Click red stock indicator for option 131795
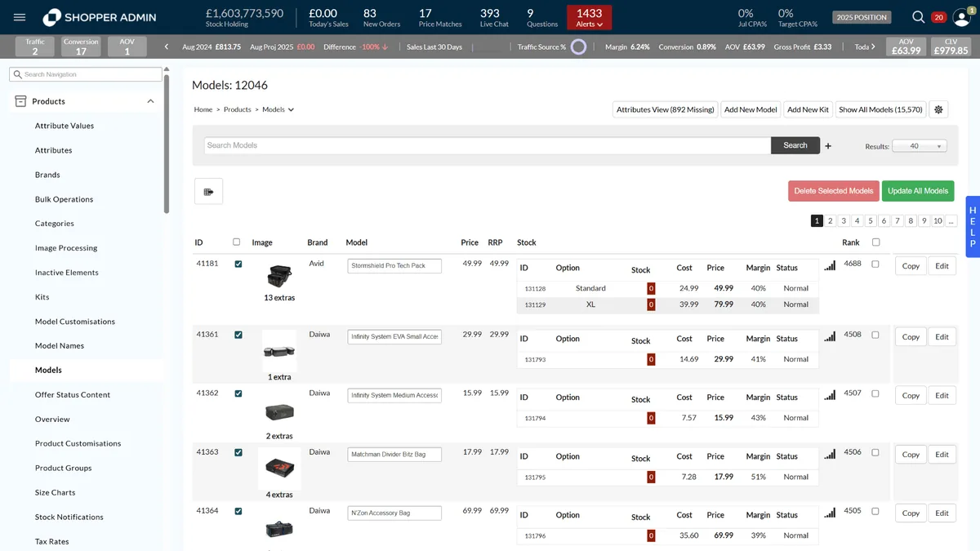 pos(651,477)
